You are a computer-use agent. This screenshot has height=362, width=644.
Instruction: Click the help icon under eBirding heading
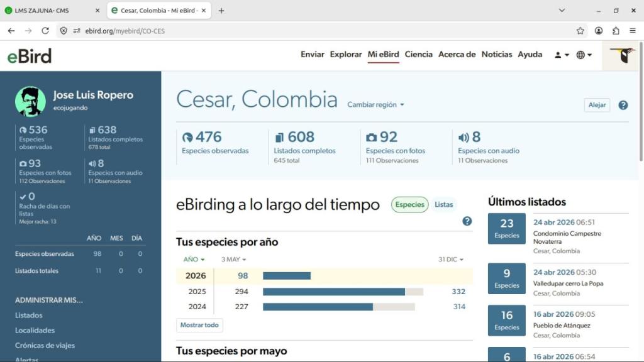tap(467, 221)
